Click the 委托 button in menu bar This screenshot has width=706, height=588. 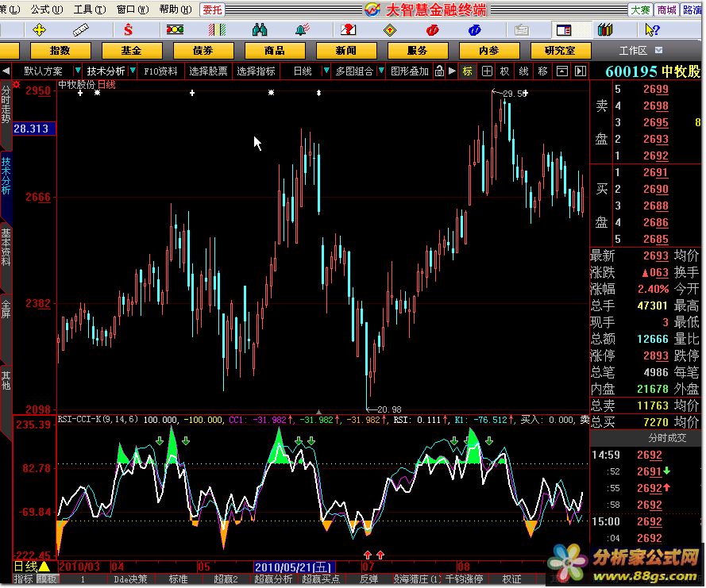pyautogui.click(x=211, y=10)
